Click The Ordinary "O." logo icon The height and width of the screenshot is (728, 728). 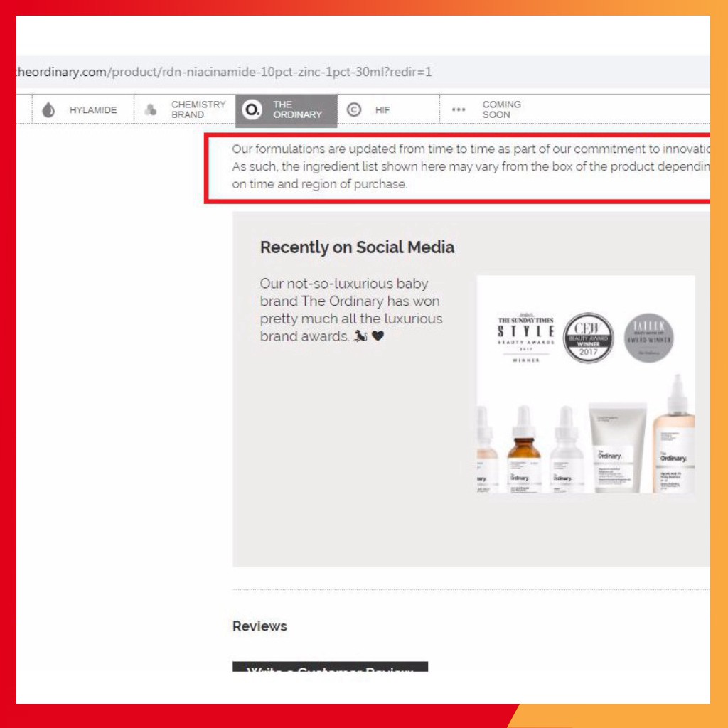pos(251,109)
